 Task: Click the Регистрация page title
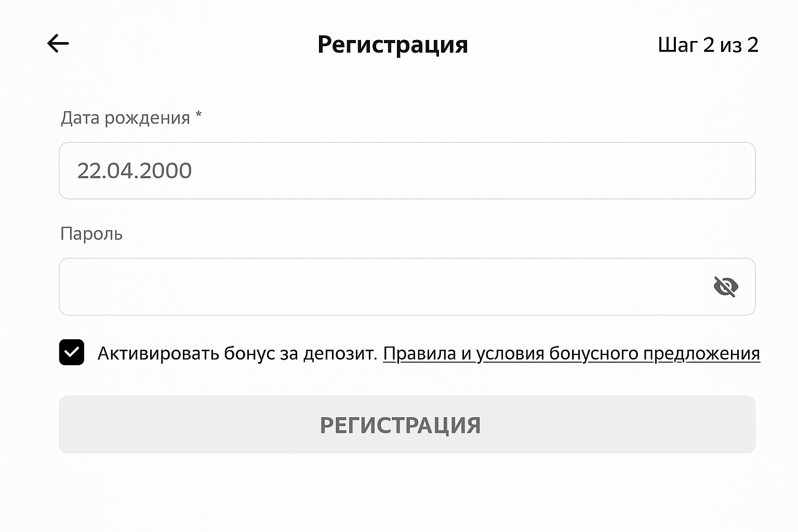tap(393, 45)
